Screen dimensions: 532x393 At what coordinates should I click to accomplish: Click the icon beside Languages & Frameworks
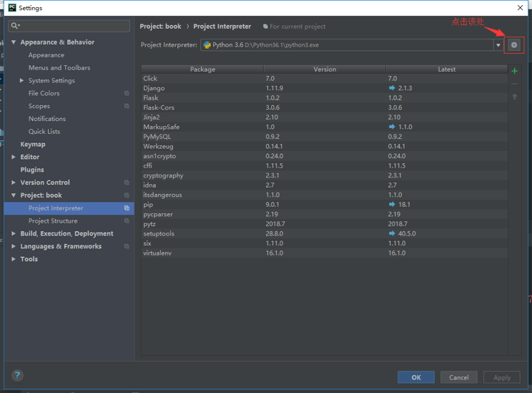click(127, 246)
